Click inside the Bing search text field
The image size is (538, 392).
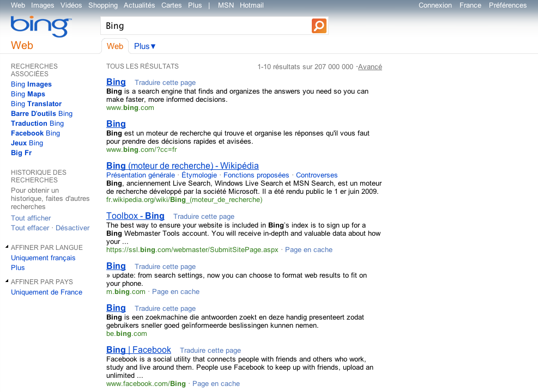(206, 26)
